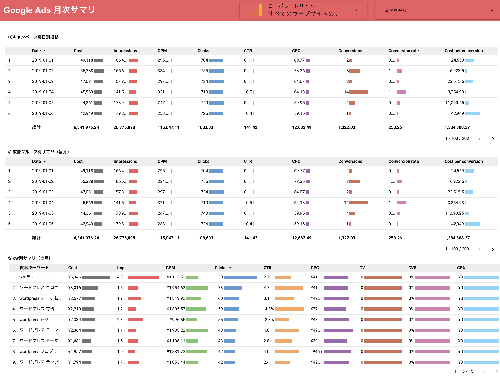Sort keyword table by Clicks column header
Image resolution: width=500 pixels, height=380 pixels.
coord(223,268)
